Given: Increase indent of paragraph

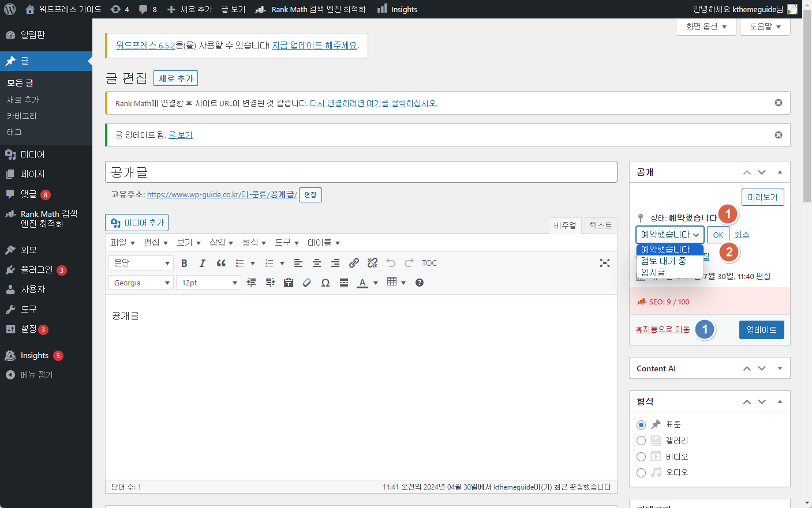Looking at the screenshot, I should [270, 283].
